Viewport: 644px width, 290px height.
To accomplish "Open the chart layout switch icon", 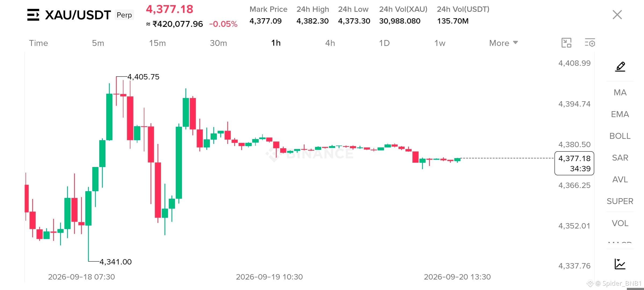I will 566,43.
